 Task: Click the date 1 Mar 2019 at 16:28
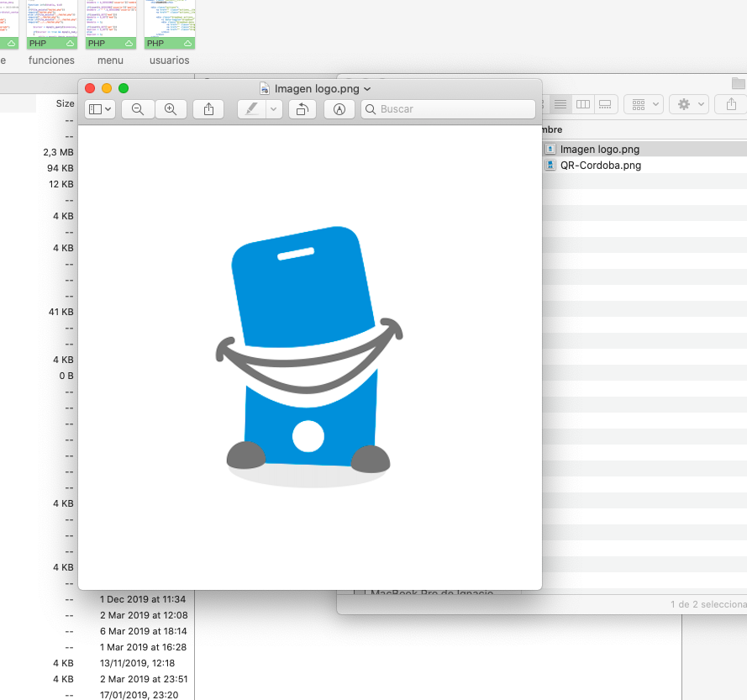(143, 647)
